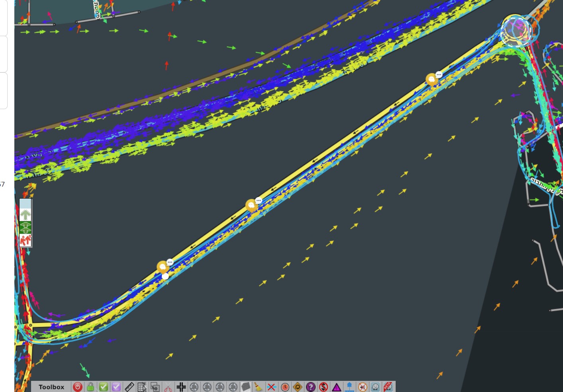Click the red scissors cut icon
The width and height of the screenshot is (563, 392).
168,387
